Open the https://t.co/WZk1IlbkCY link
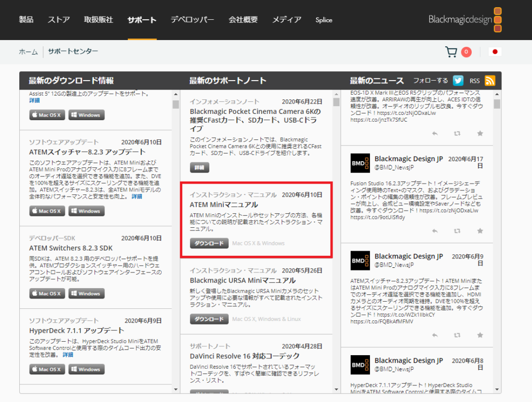This screenshot has width=532, height=402. tap(406, 315)
